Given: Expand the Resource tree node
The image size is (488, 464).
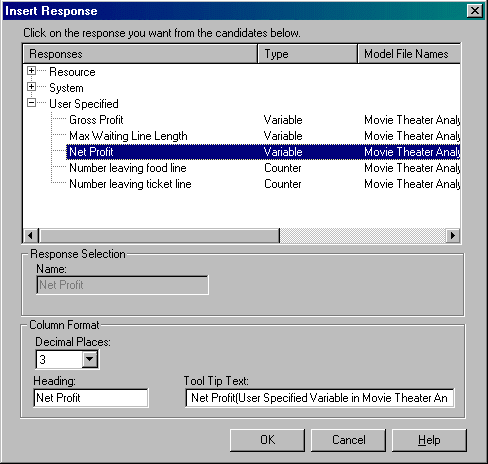Looking at the screenshot, I should (x=32, y=71).
